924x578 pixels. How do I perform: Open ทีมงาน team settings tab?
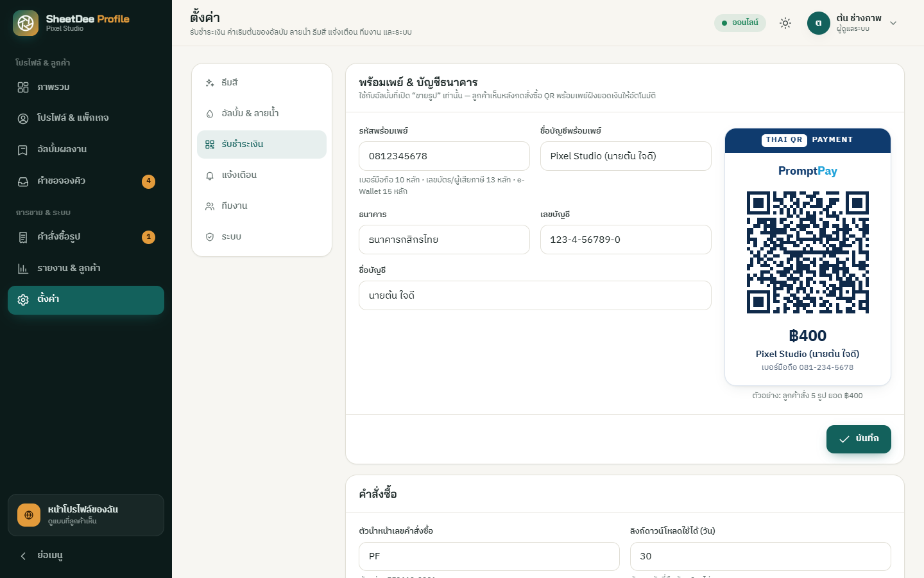point(262,206)
